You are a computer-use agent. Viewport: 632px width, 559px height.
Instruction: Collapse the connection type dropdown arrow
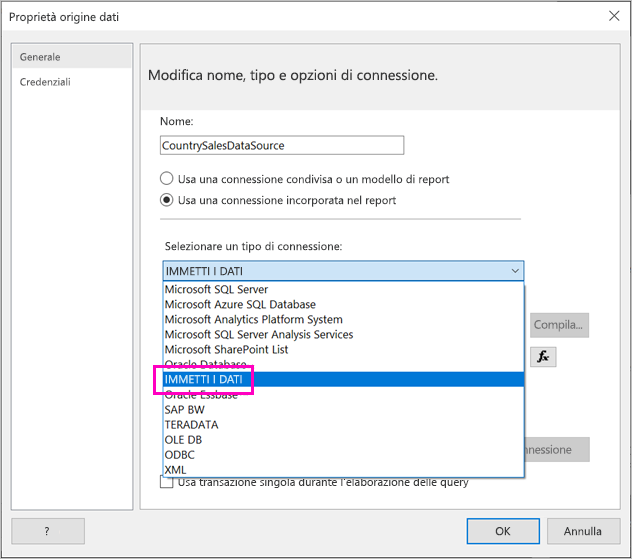click(x=515, y=271)
